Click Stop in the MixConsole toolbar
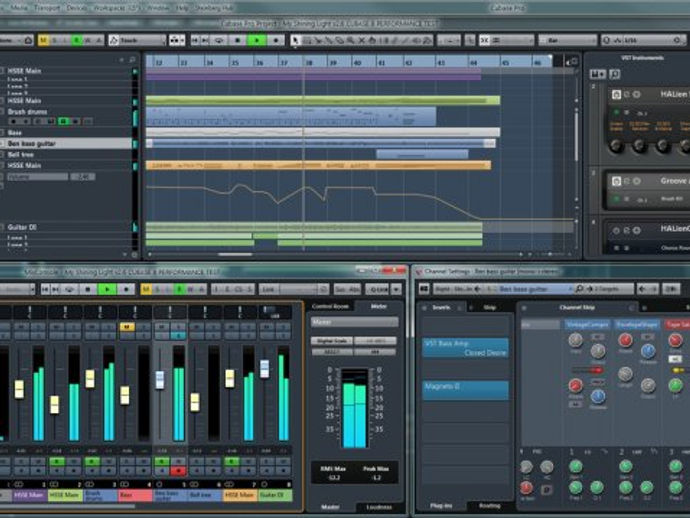This screenshot has width=690, height=518. (x=88, y=289)
